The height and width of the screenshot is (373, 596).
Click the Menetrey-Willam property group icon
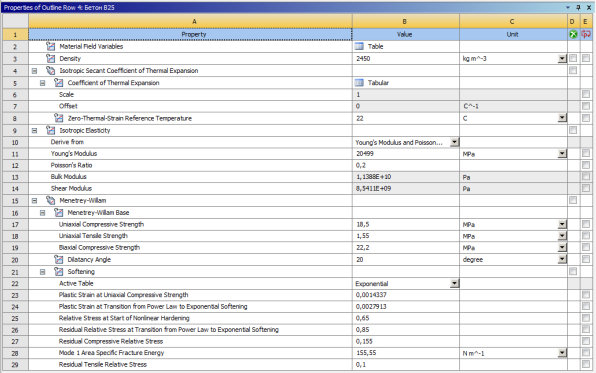click(x=51, y=200)
